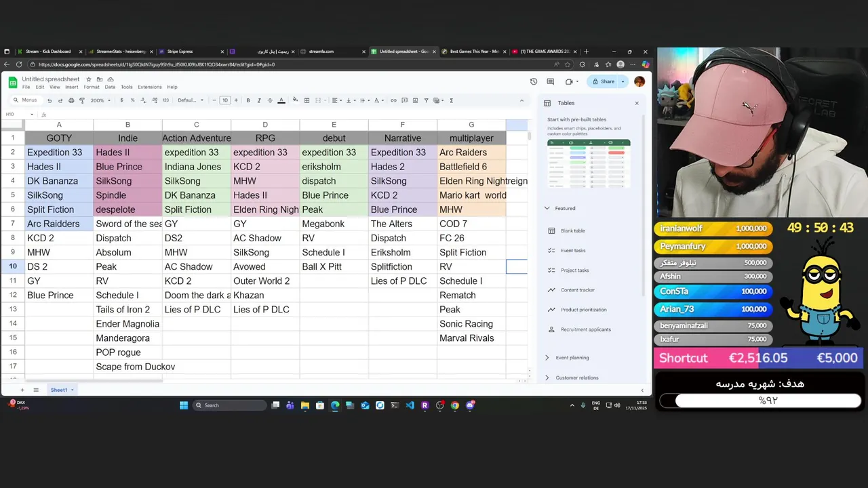Image resolution: width=868 pixels, height=488 pixels.
Task: Open Visual Studio Code from taskbar
Action: tap(410, 405)
